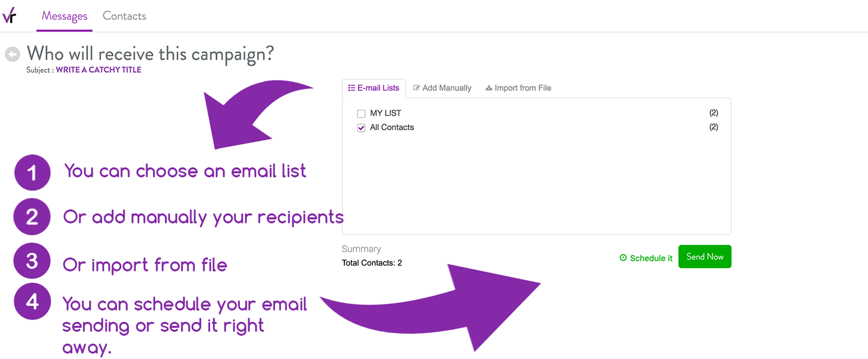Screen dimensions: 868x359
Task: Click the Send Now button
Action: 705,256
